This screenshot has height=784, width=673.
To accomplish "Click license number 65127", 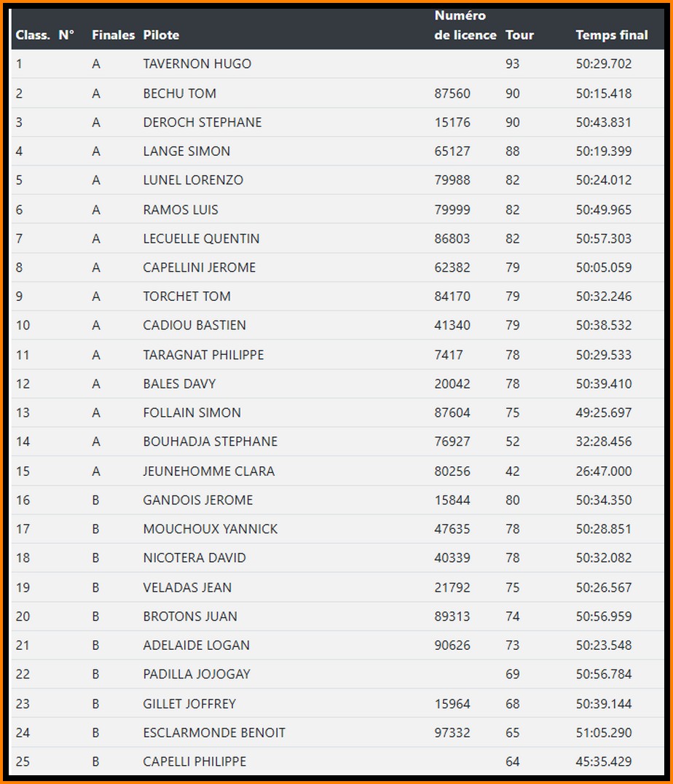I will 452,152.
